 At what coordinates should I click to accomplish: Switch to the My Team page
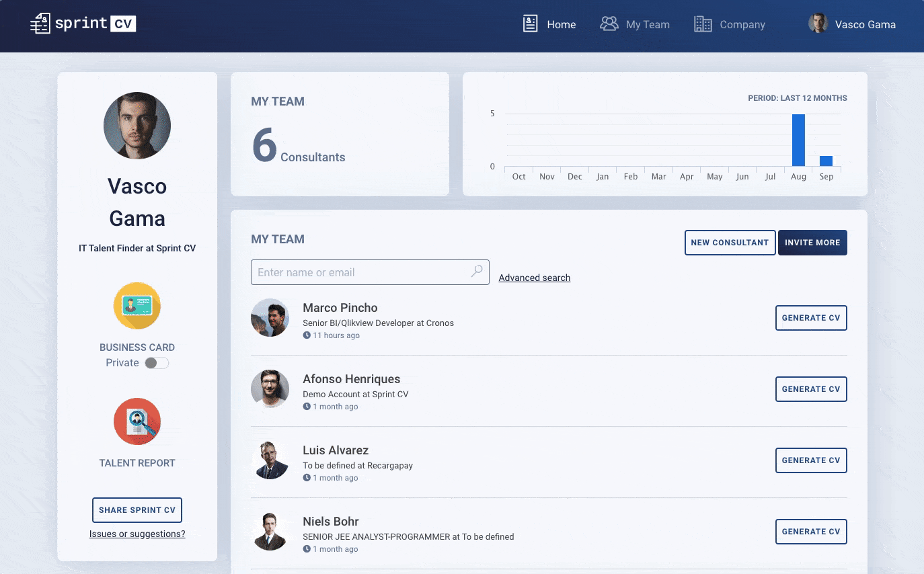pyautogui.click(x=648, y=24)
